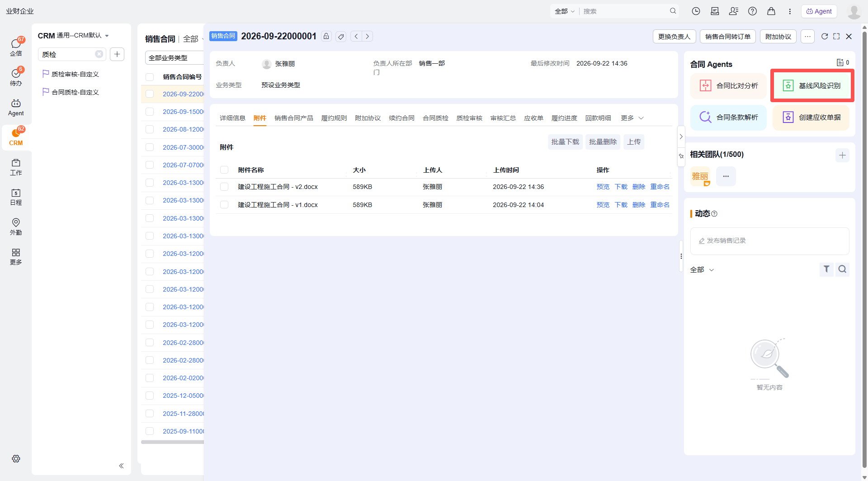The width and height of the screenshot is (868, 481).
Task: Open the 全部业务类型 dropdown
Action: (175, 58)
